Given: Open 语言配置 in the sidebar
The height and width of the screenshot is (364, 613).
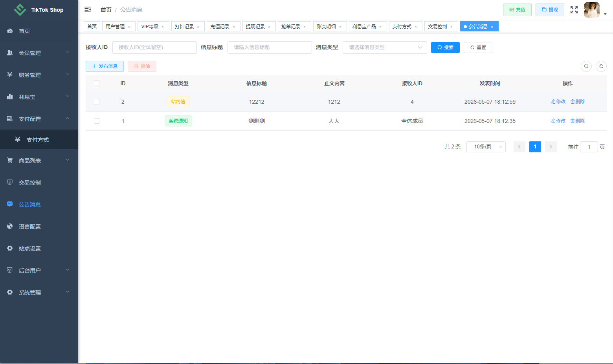Looking at the screenshot, I should (39, 227).
